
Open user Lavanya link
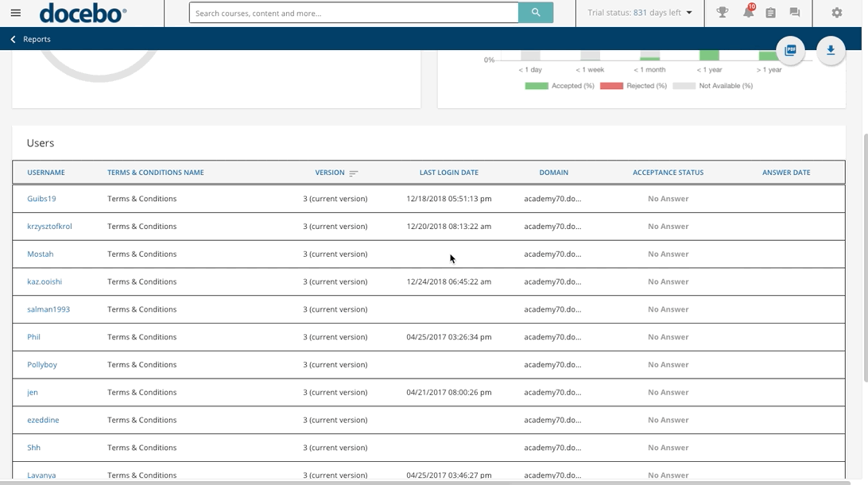41,475
